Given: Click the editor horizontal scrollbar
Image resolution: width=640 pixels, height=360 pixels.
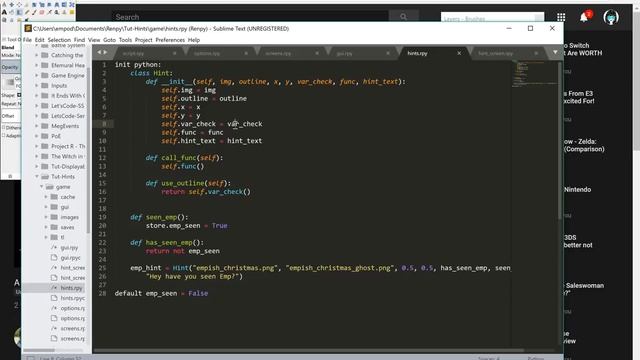Looking at the screenshot, I should (x=309, y=350).
